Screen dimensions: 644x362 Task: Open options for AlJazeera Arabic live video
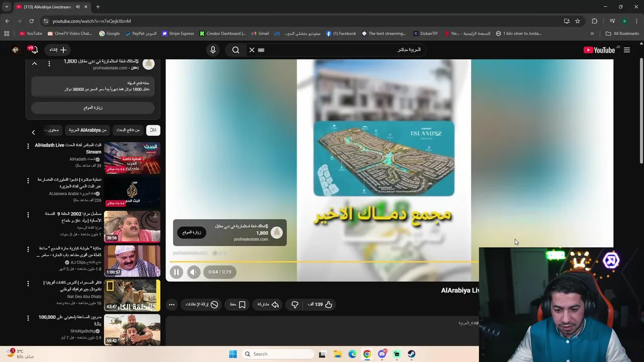[28, 180]
